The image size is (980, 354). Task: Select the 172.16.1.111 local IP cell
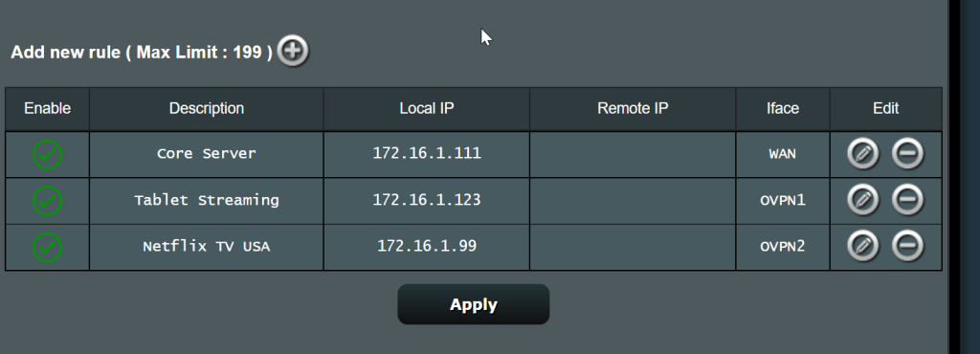click(x=426, y=154)
